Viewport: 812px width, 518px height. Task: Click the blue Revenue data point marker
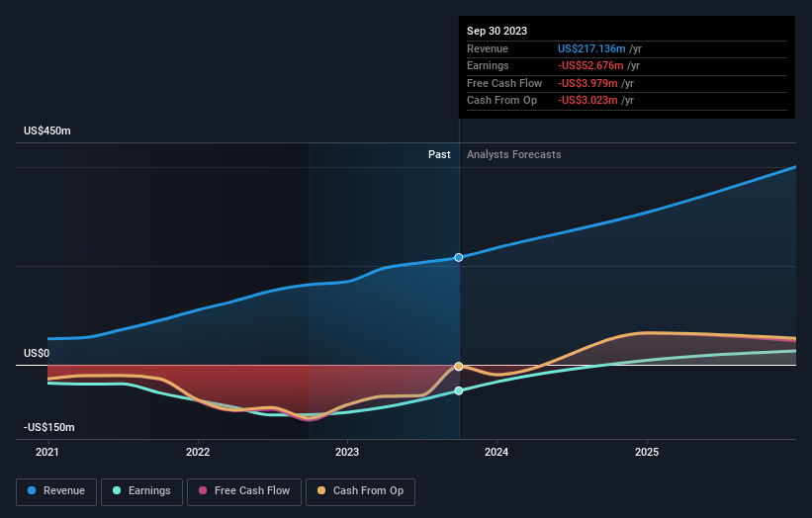(459, 257)
